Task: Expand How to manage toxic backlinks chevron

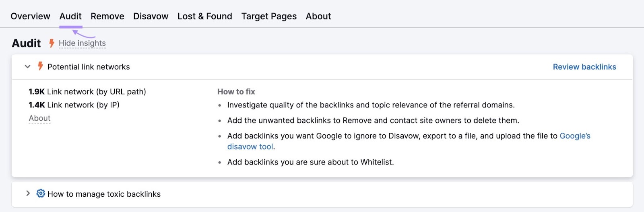Action: [x=28, y=193]
